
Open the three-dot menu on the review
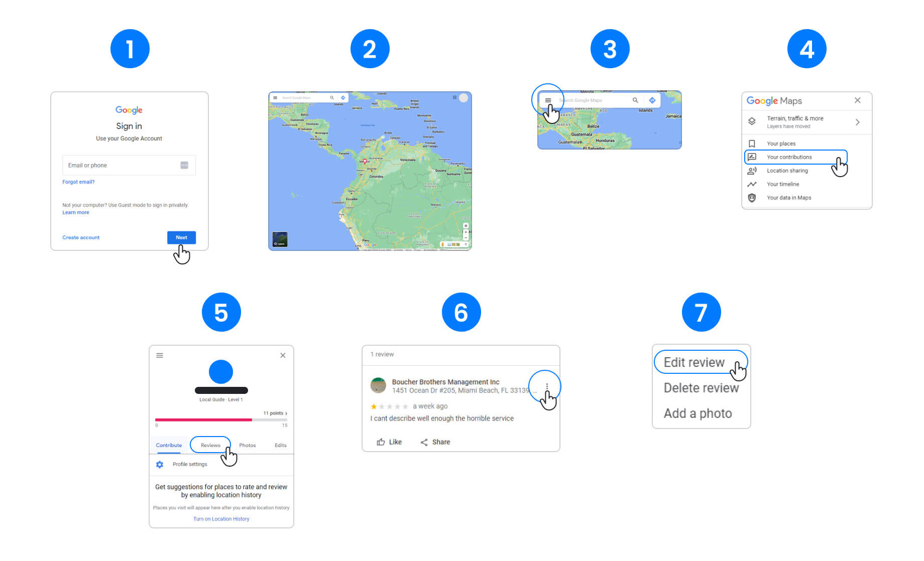coord(547,386)
